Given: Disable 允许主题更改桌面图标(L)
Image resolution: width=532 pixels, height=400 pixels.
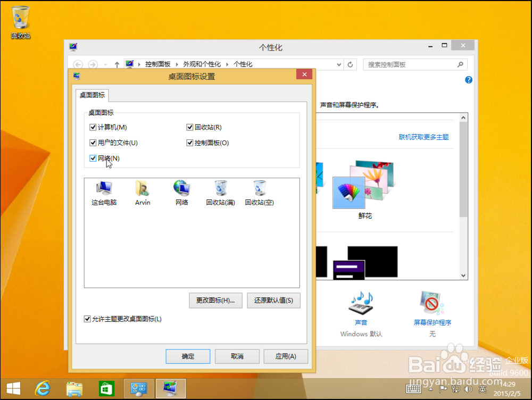Looking at the screenshot, I should (87, 319).
